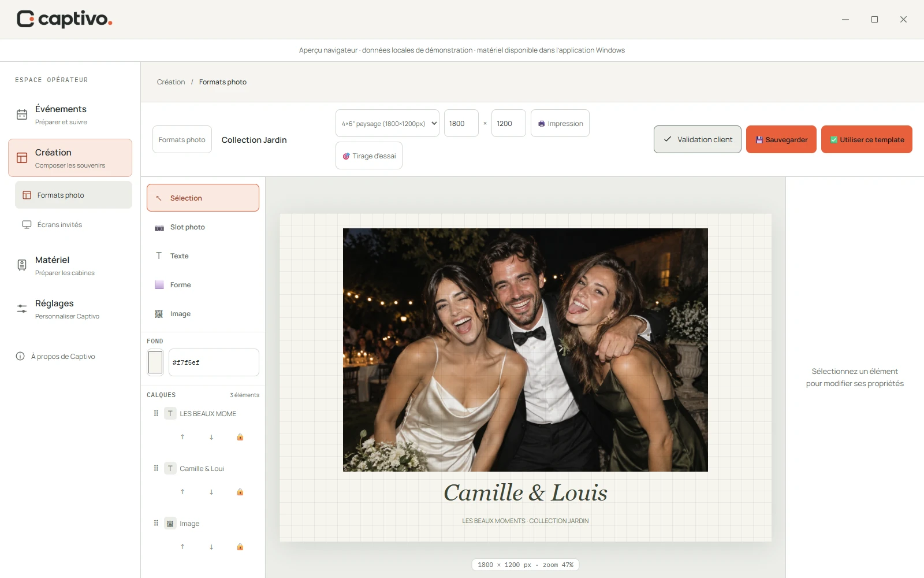Select the Texte tool
This screenshot has height=578, width=924.
(203, 255)
